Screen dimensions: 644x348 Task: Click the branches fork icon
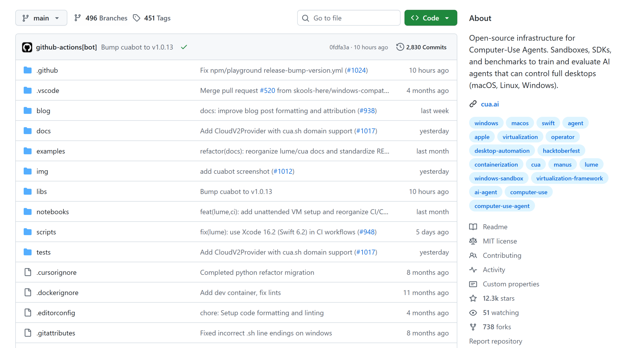coord(77,18)
